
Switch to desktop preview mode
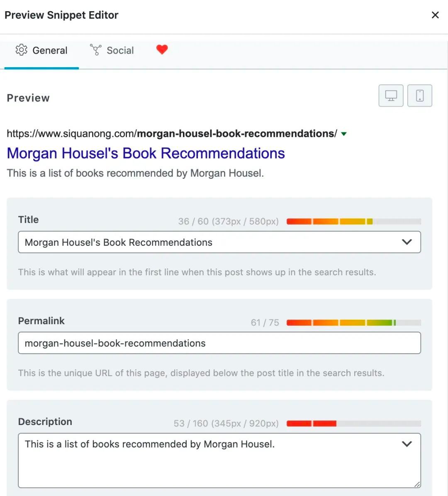(x=391, y=95)
